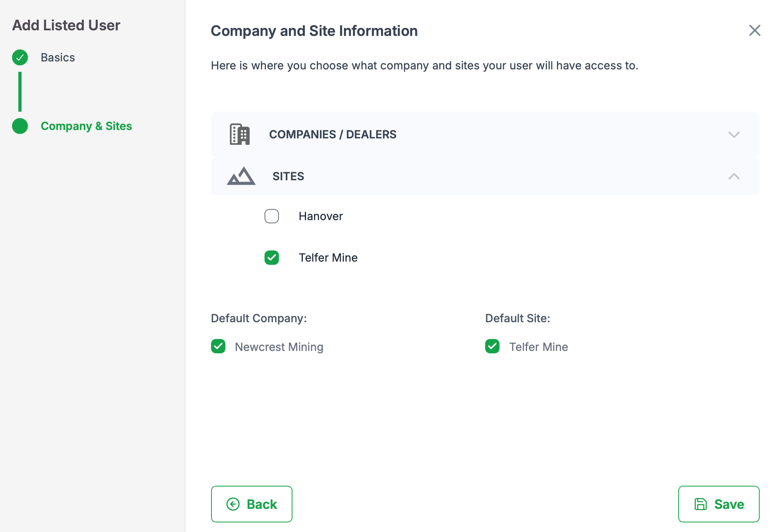Expand Companies / Dealers with the down chevron
778x532 pixels.
(x=734, y=134)
